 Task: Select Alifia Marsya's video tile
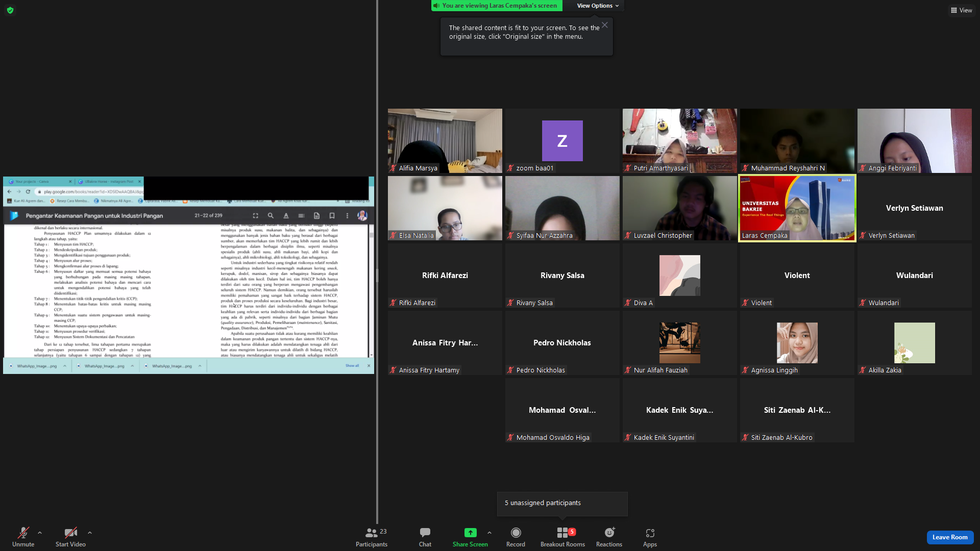tap(445, 141)
